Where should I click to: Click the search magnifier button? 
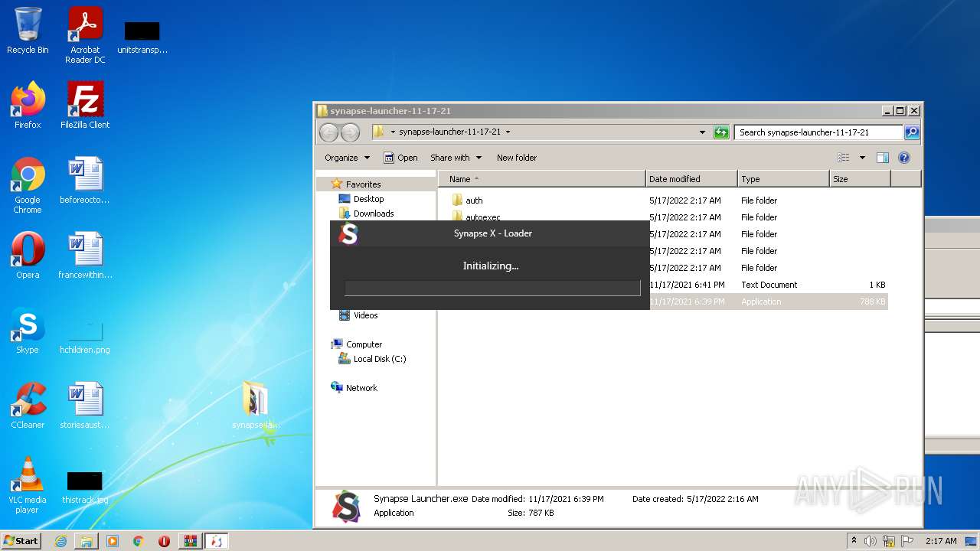click(912, 132)
